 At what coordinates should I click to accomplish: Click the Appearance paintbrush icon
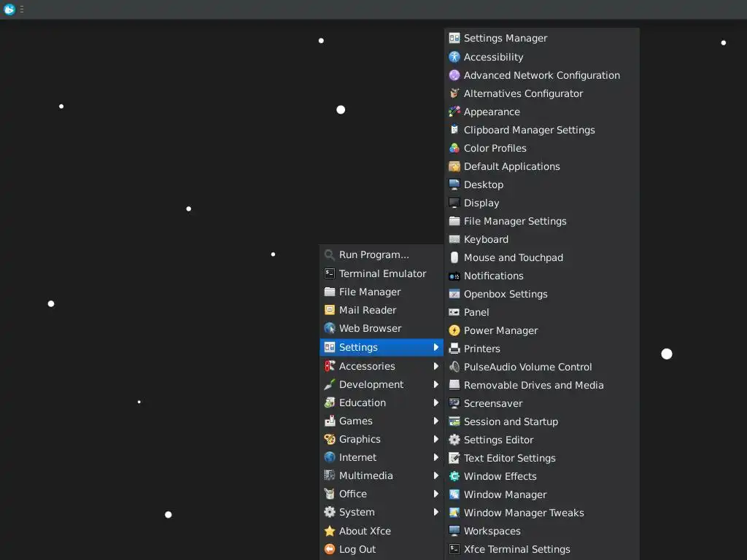click(x=454, y=112)
